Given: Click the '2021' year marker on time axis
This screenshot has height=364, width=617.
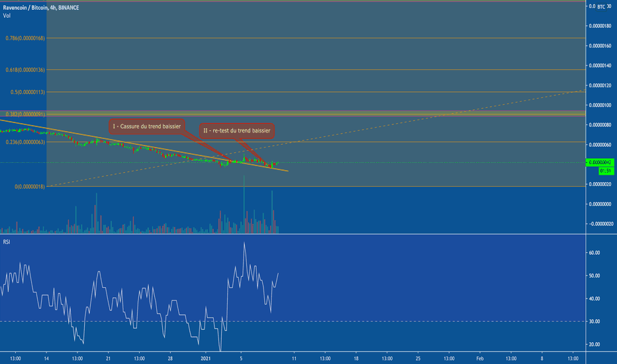Looking at the screenshot, I should (x=205, y=359).
